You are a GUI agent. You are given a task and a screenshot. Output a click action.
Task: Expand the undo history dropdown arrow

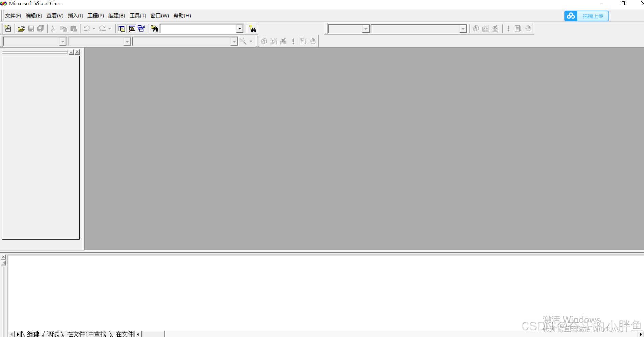pyautogui.click(x=94, y=29)
